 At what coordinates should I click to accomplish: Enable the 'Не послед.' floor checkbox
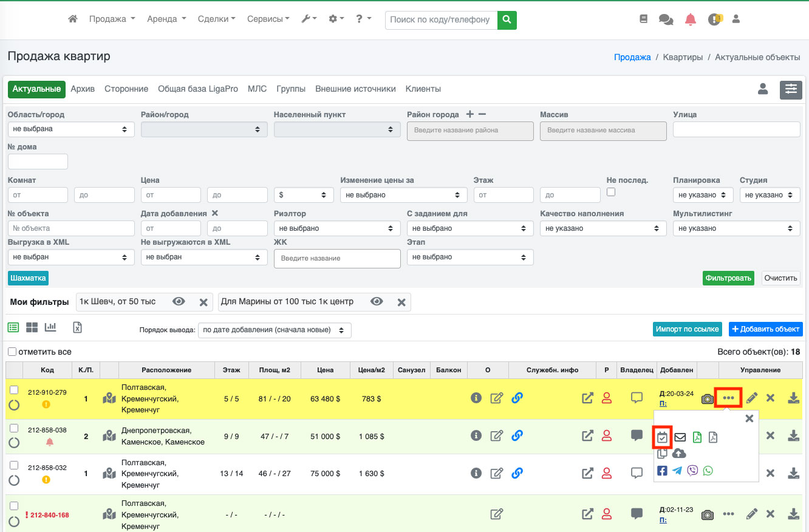tap(611, 192)
